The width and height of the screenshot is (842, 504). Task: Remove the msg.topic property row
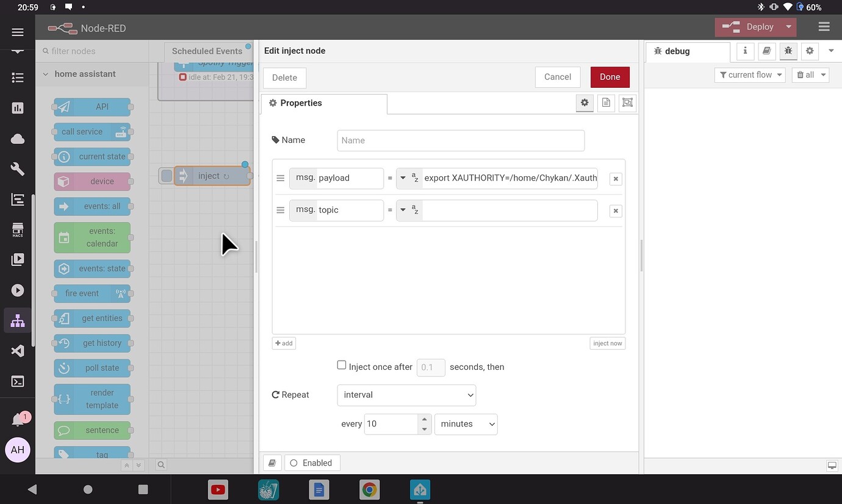pos(616,211)
